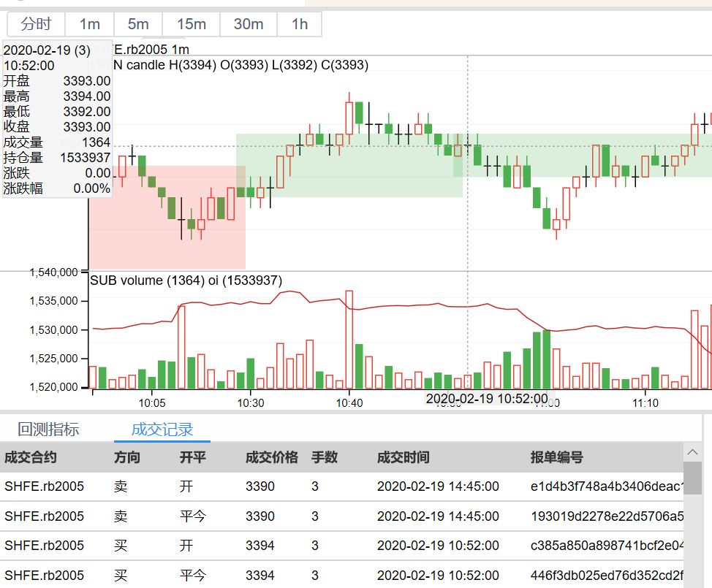Screen dimensions: 712x588
Task: Click the scroll-up arrow of the trades table
Action: click(692, 452)
